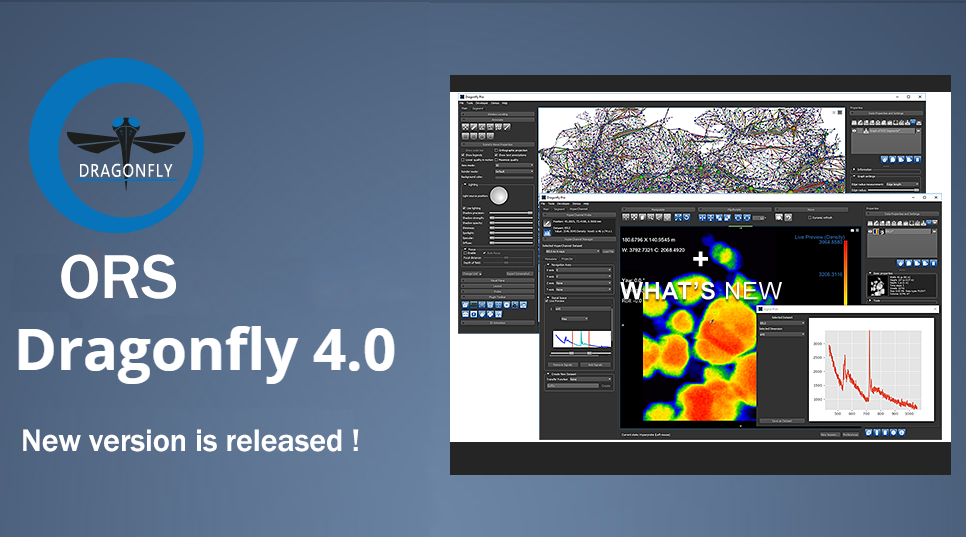Click the Export Screenshot button
The image size is (966, 537).
[x=519, y=273]
